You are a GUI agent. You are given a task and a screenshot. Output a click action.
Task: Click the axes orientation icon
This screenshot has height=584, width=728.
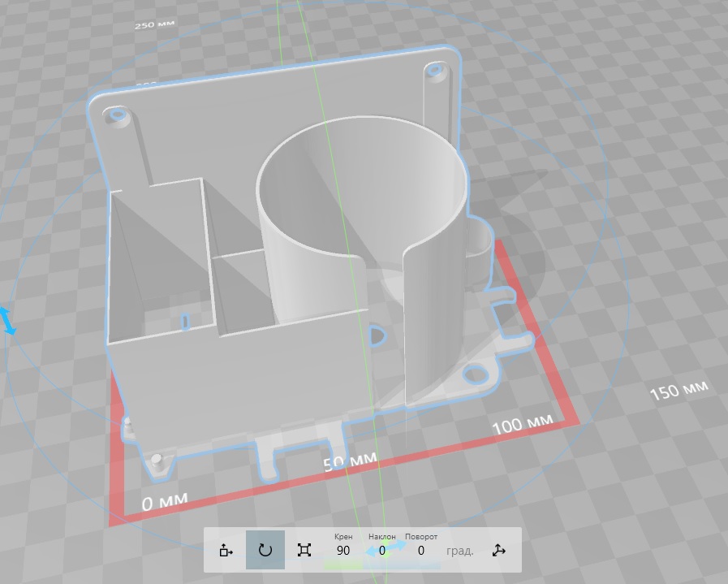tap(498, 551)
